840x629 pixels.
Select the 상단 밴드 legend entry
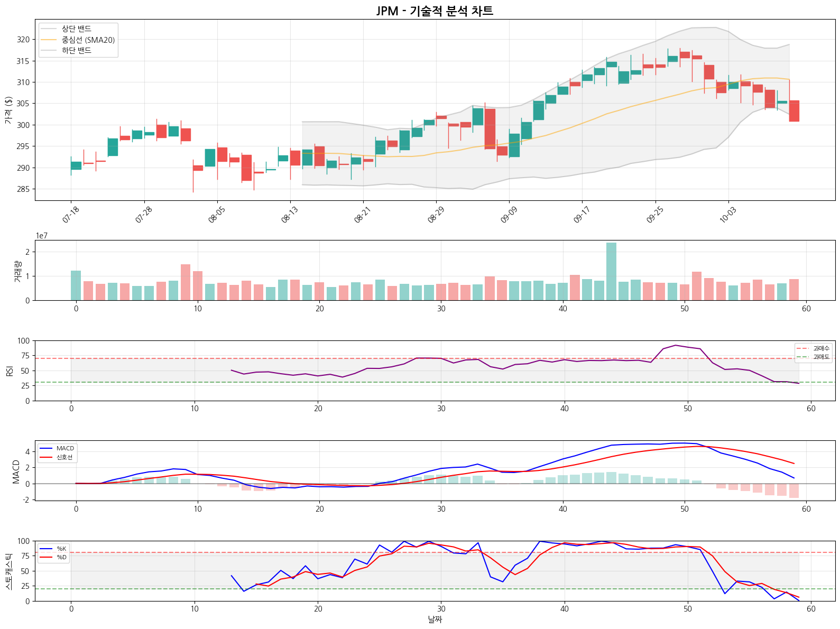coord(77,29)
